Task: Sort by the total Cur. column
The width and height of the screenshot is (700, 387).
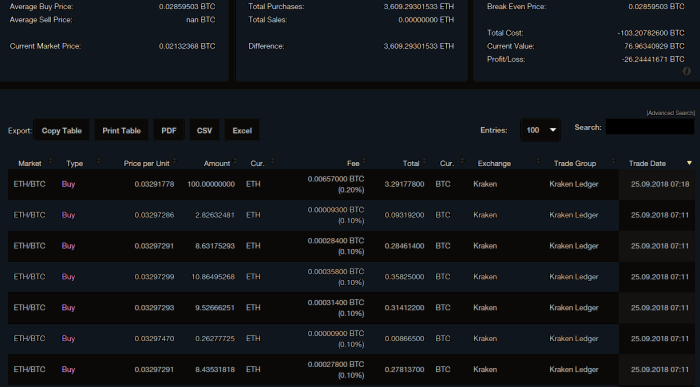Action: point(447,163)
